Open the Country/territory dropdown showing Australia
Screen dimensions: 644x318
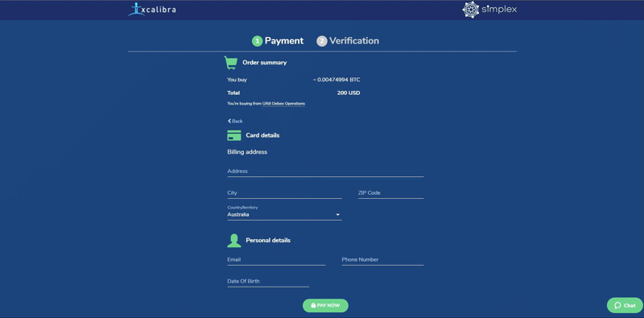tap(284, 214)
